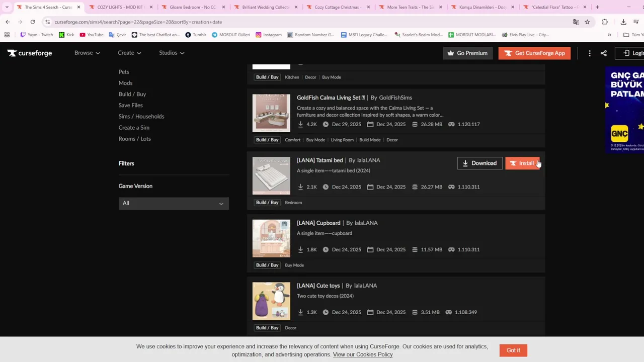644x362 pixels.
Task: Open the LANA Tatami bed thumbnail
Action: (x=271, y=176)
